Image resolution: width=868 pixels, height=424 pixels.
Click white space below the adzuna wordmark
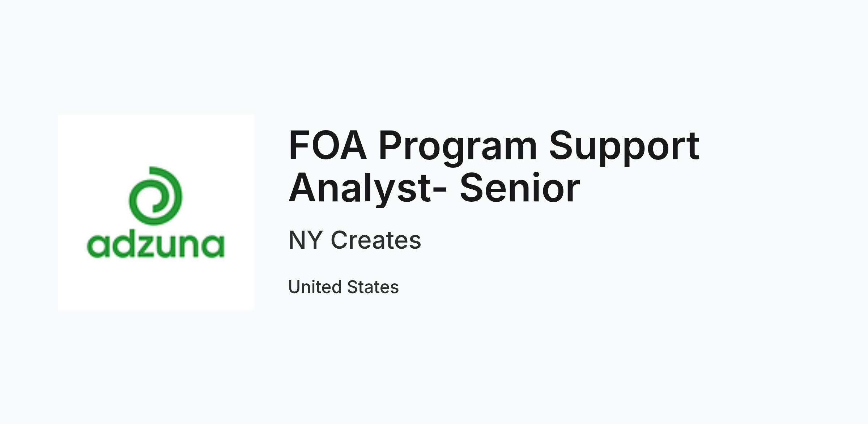coord(156,284)
